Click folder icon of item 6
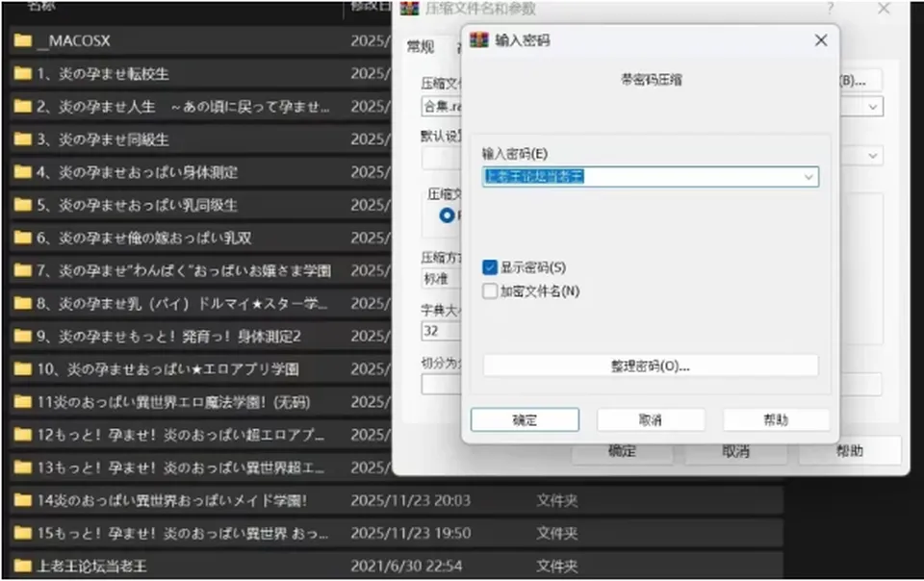This screenshot has height=581, width=924. click(x=23, y=238)
